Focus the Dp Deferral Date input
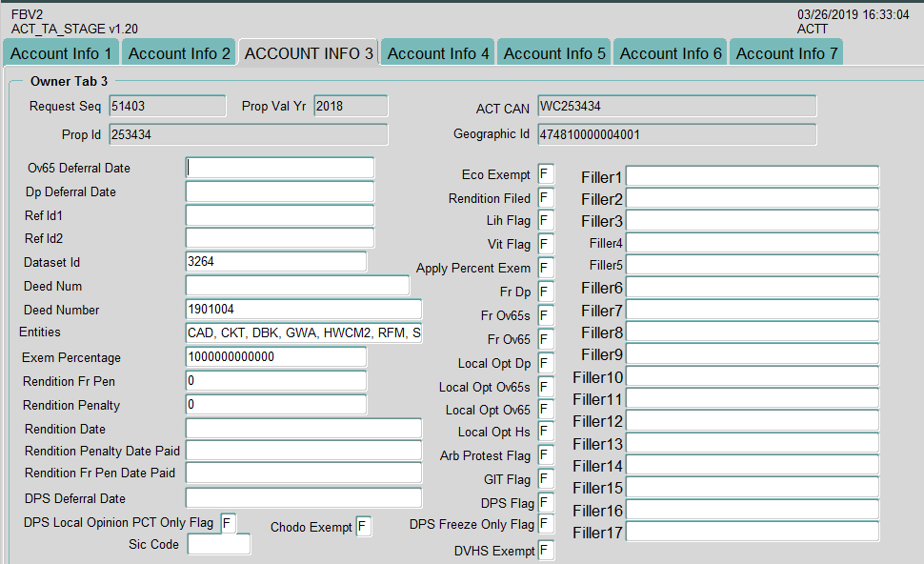 tap(280, 191)
